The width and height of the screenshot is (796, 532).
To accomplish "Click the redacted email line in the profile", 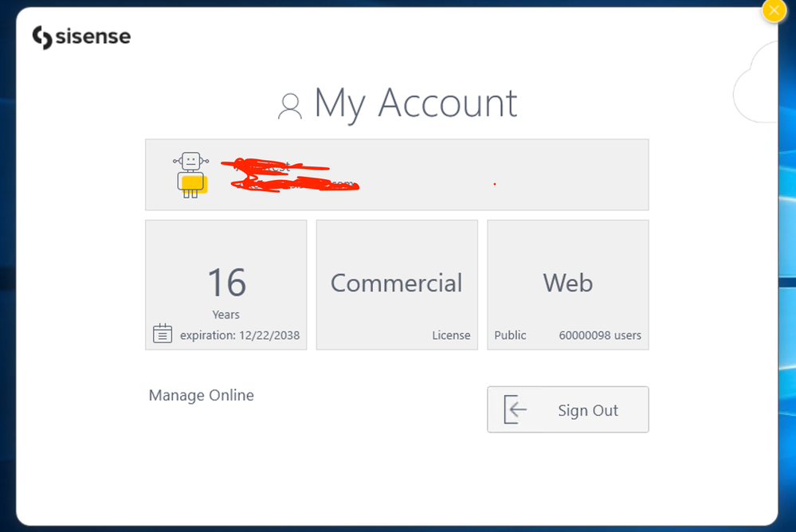I will (x=295, y=185).
